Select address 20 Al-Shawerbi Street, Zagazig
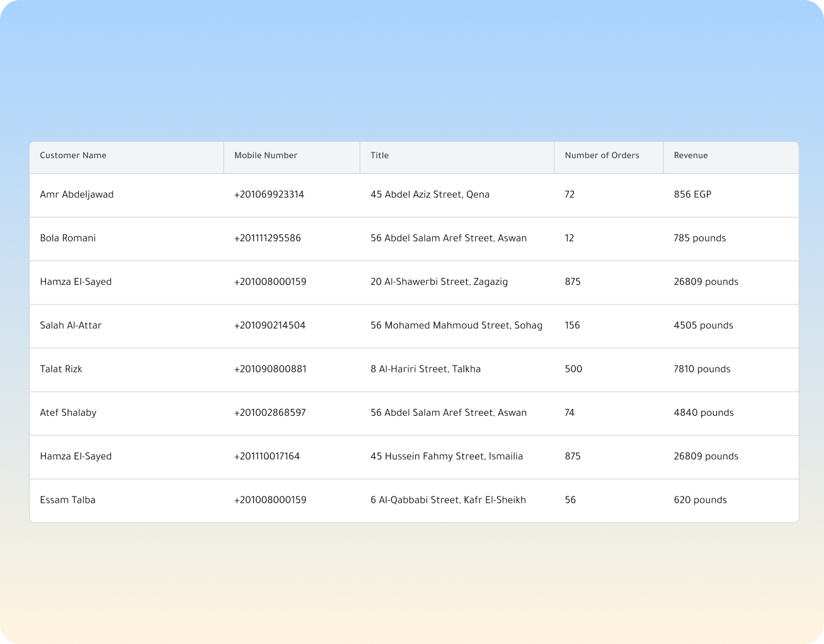Image resolution: width=824 pixels, height=644 pixels. (x=439, y=282)
